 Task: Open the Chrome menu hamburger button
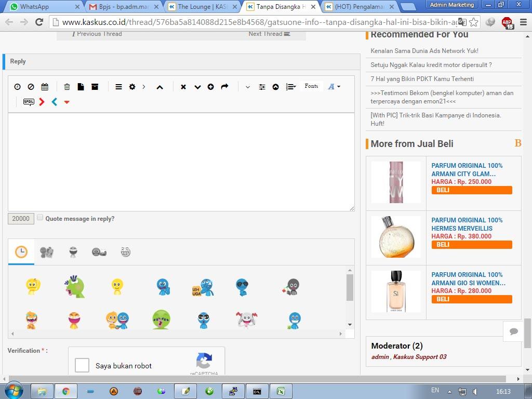tap(524, 22)
